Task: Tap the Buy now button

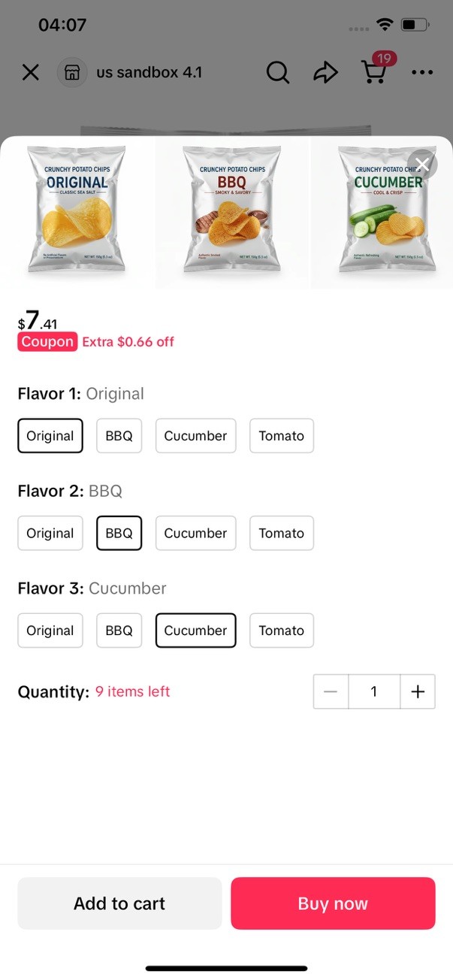Action: pos(333,903)
